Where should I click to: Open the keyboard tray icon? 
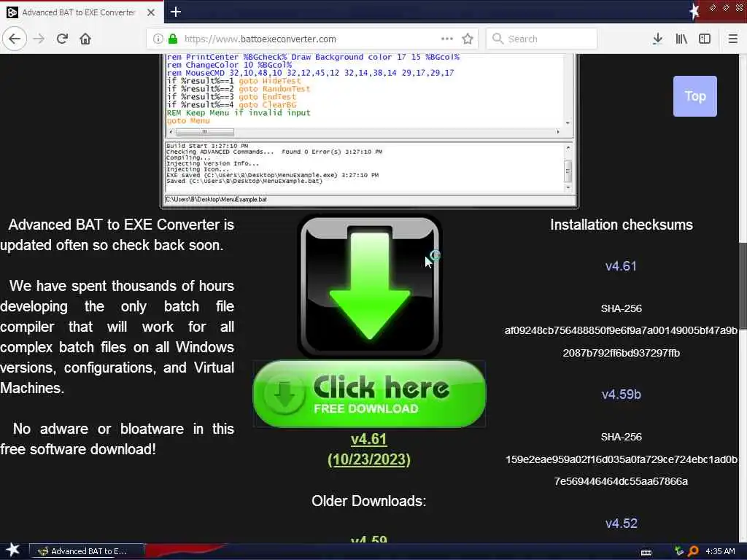(x=646, y=552)
